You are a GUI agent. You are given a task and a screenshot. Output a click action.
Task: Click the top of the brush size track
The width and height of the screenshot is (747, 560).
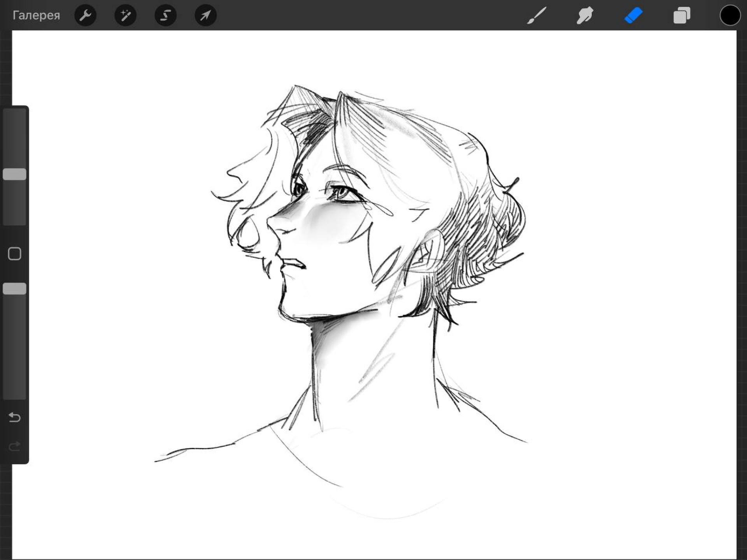15,117
